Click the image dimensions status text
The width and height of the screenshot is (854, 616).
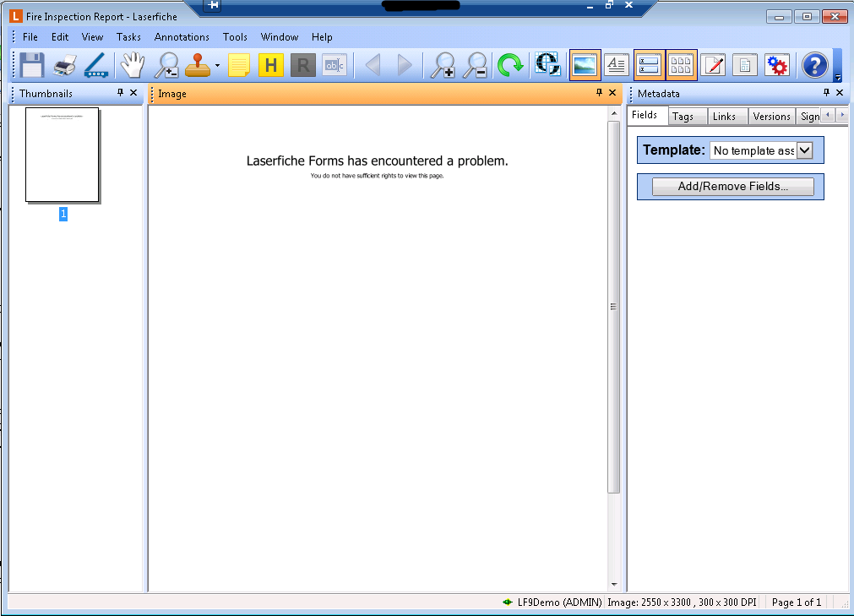(682, 602)
